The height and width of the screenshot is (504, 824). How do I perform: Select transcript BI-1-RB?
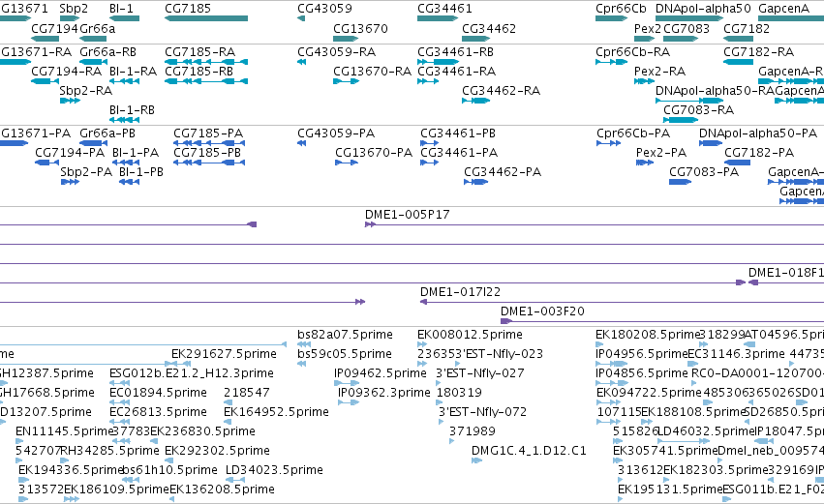pos(132,110)
